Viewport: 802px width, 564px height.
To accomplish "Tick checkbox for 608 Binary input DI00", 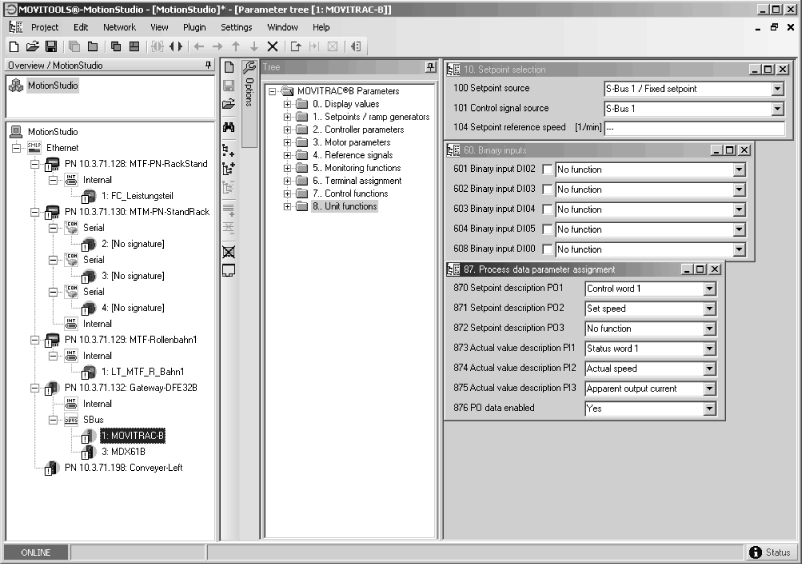I will click(x=547, y=249).
